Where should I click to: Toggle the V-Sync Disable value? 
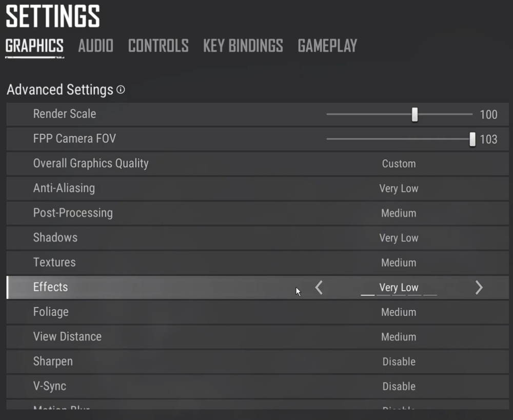399,386
